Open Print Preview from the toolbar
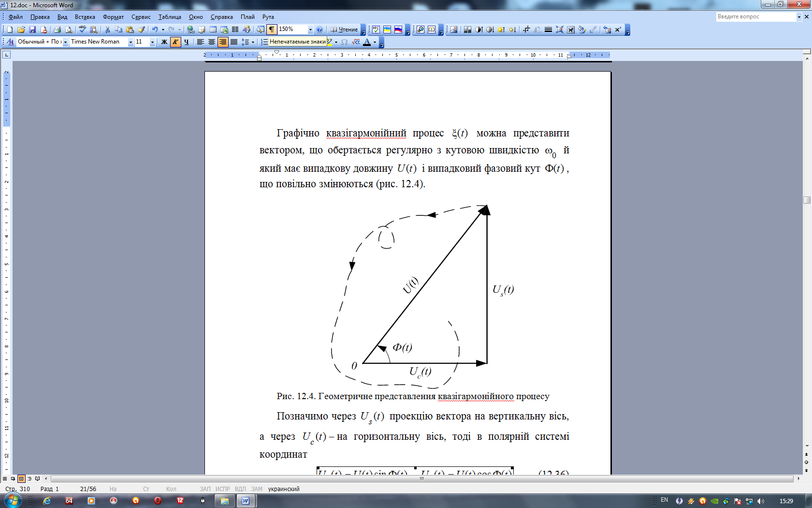This screenshot has width=812, height=508. [69, 30]
